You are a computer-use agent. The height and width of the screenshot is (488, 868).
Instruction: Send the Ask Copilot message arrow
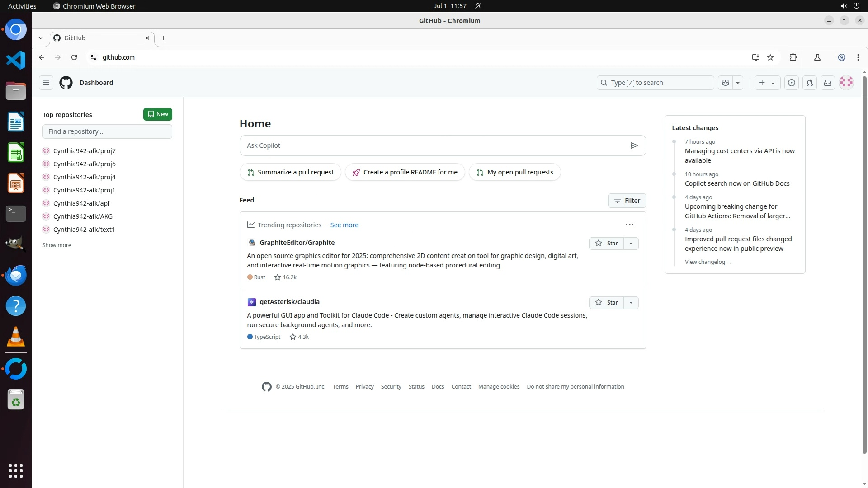634,145
